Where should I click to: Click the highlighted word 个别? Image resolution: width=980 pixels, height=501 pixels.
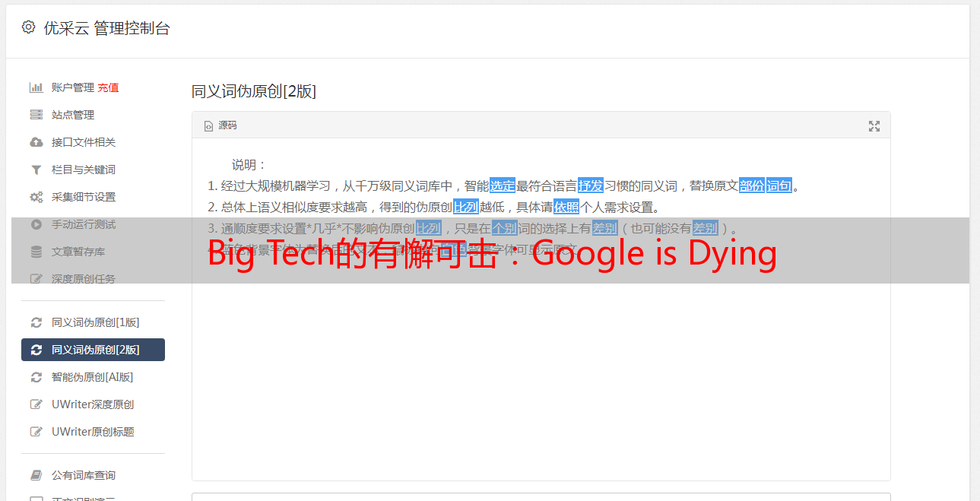pos(505,228)
